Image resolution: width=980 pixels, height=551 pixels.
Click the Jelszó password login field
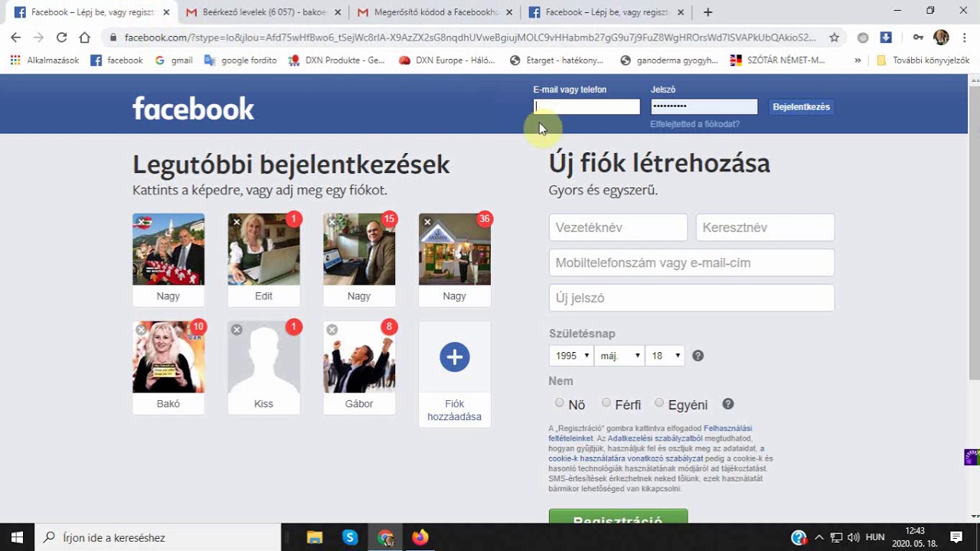[704, 107]
